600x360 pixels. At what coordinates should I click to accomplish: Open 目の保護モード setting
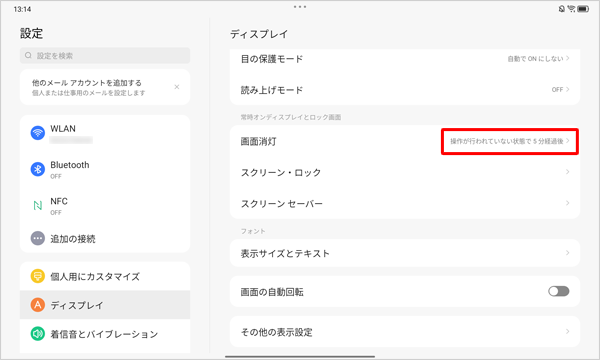[x=405, y=59]
